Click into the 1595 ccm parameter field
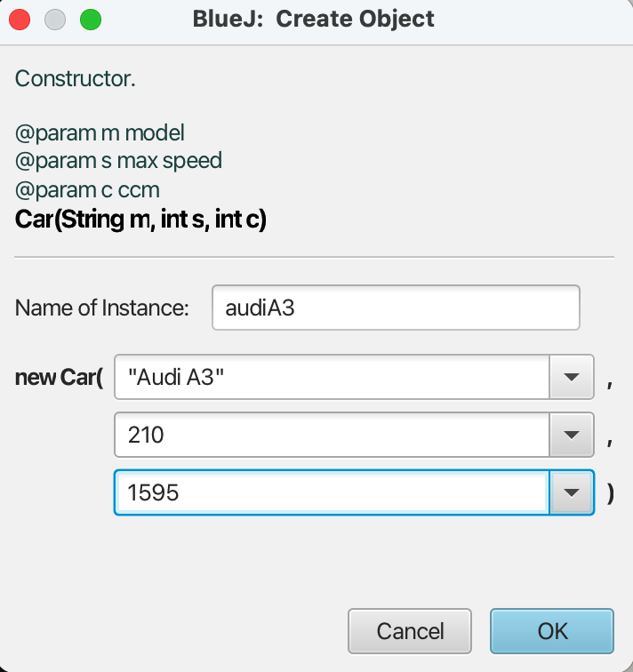This screenshot has width=633, height=672. pyautogui.click(x=333, y=492)
